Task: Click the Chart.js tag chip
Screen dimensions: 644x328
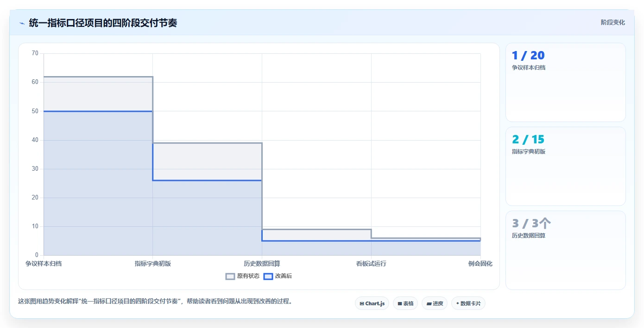Action: pyautogui.click(x=372, y=303)
